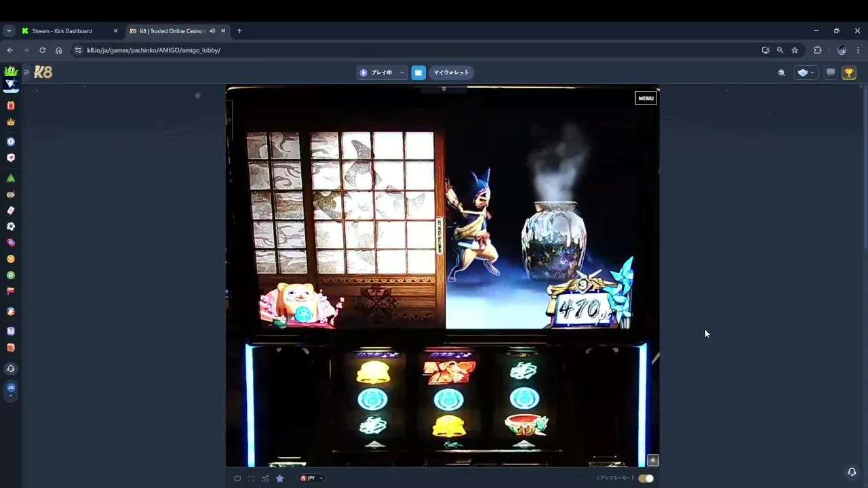The width and height of the screenshot is (868, 488).
Task: Bookmark this page with star icon
Action: coord(795,50)
